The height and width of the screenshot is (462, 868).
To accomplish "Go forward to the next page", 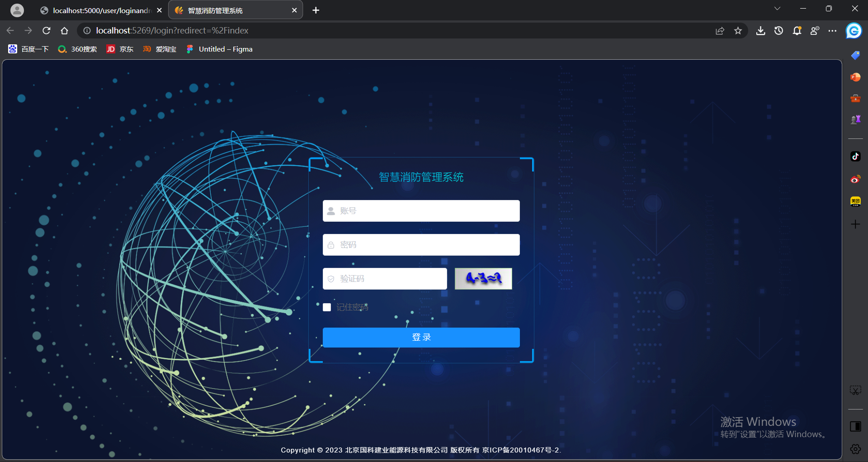I will [28, 30].
